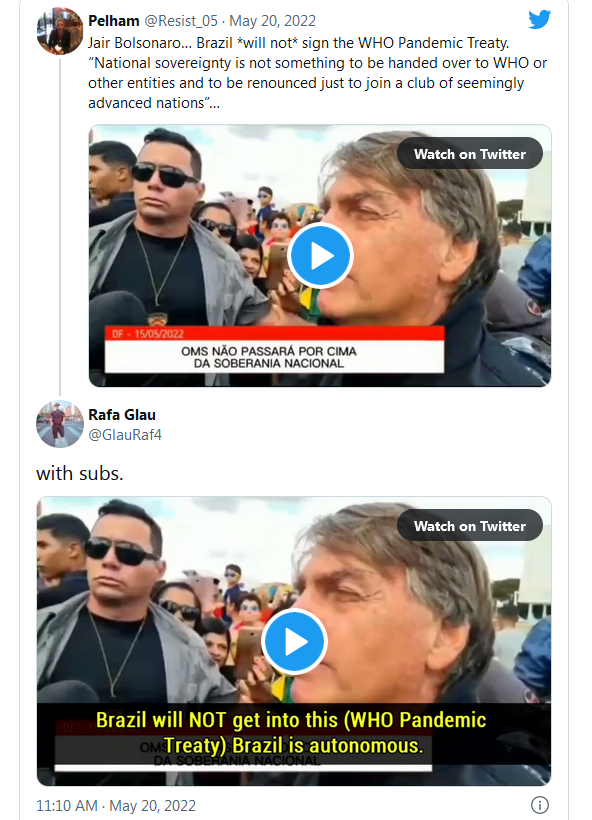Open the @GlauRaf4 handle link
The image size is (592, 820).
(x=125, y=435)
